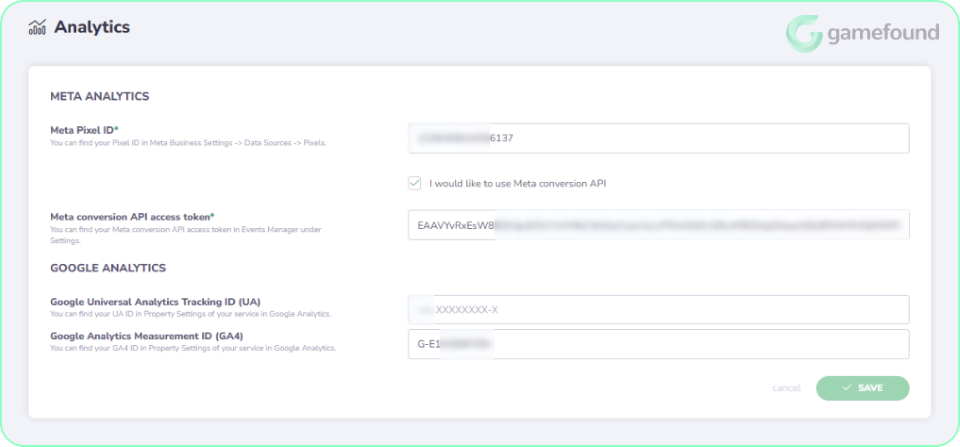Click the UA ID hint text
Viewport: 960px width, 447px height.
pos(190,314)
